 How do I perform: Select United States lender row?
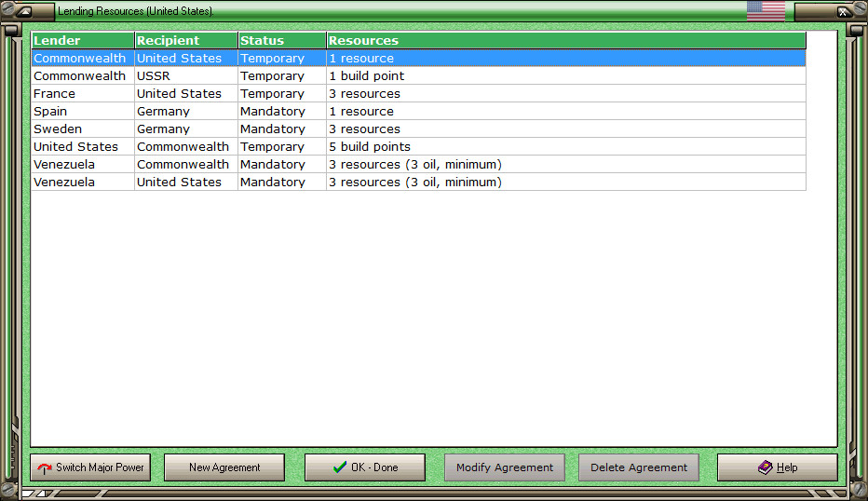(418, 147)
